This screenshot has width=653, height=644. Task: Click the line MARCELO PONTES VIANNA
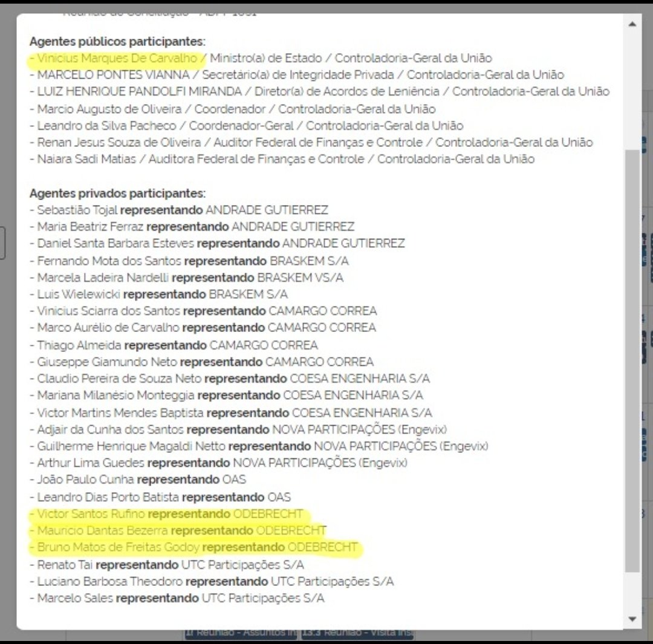[296, 75]
